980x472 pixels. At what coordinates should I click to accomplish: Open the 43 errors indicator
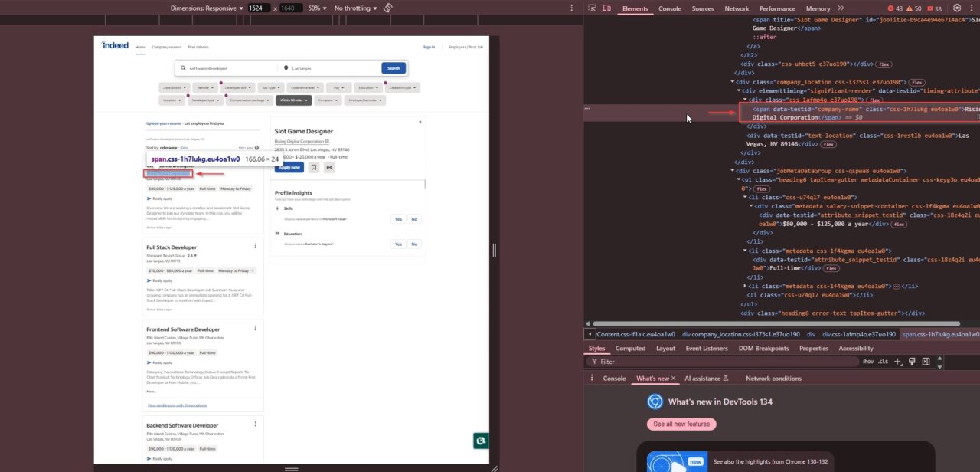(x=893, y=8)
